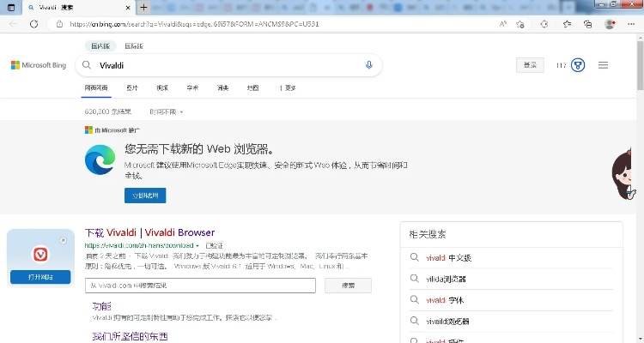Click the vivaldi.com site search field
The width and height of the screenshot is (644, 343).
(200, 286)
